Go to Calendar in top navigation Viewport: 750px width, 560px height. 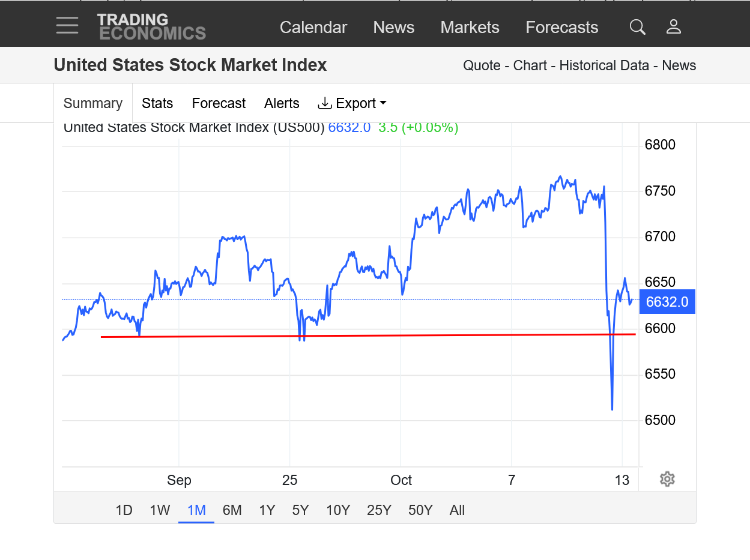[313, 28]
